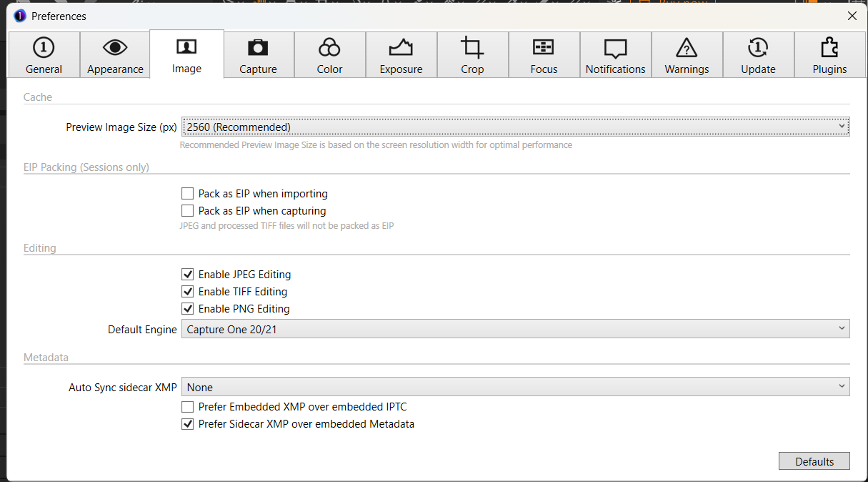The width and height of the screenshot is (868, 482).
Task: Go to the Warnings tab
Action: (x=687, y=55)
